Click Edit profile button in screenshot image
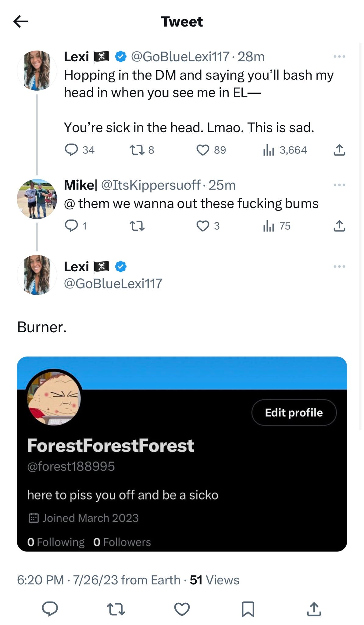Viewport: 364px width, 625px height. pyautogui.click(x=294, y=413)
